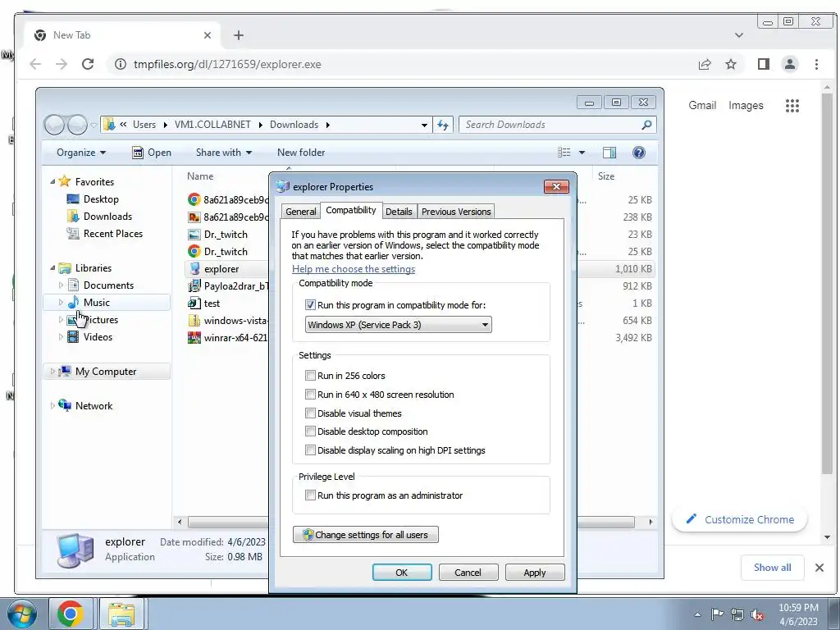Expand the Network node

click(52, 405)
